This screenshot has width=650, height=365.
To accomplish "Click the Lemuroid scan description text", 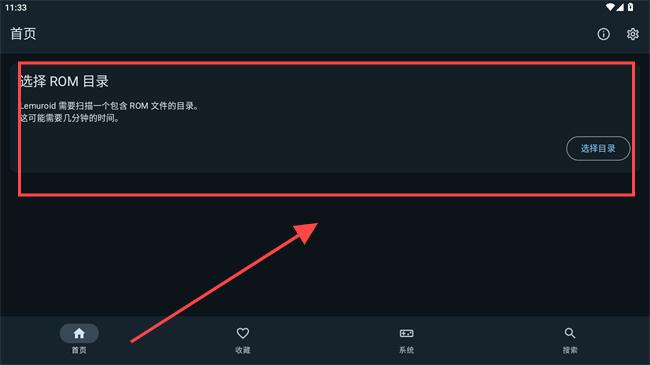I will click(109, 106).
